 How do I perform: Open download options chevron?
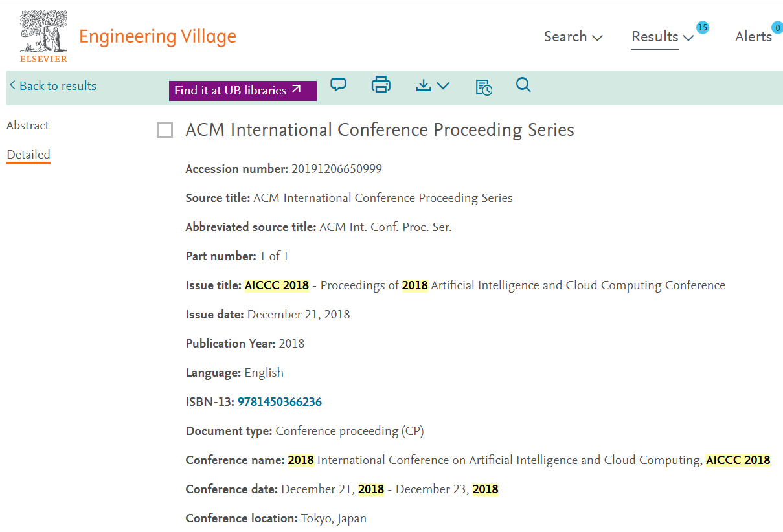[444, 85]
